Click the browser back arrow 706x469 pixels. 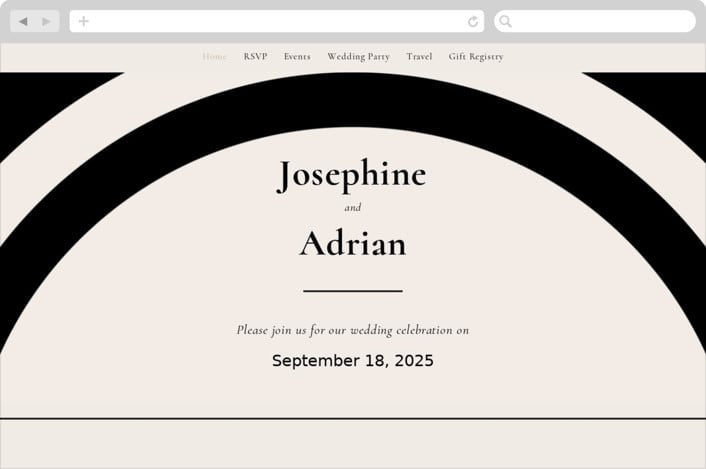point(23,21)
